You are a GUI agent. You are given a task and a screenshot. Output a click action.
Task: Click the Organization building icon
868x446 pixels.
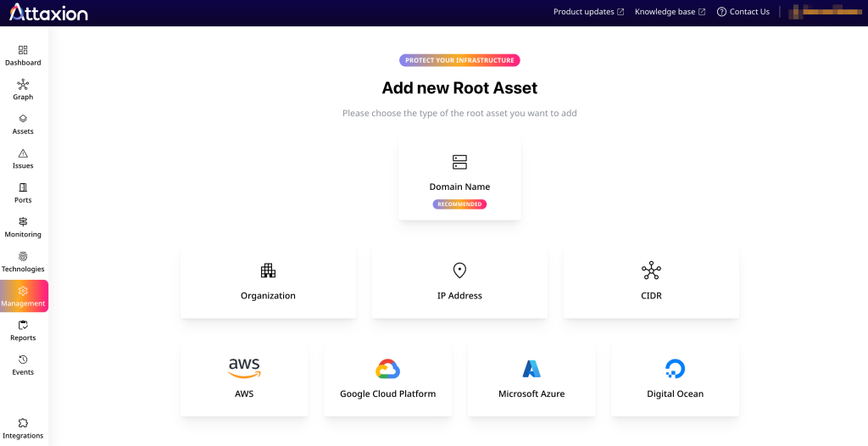[268, 270]
